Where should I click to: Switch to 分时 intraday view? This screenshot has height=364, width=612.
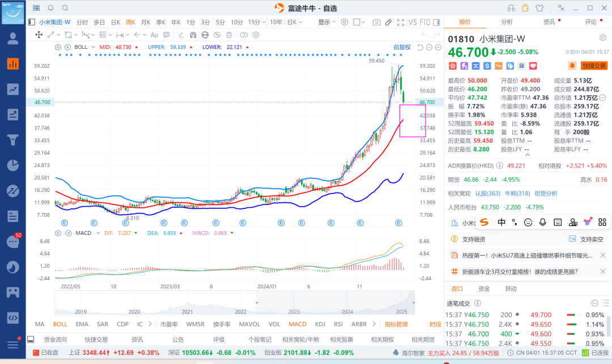click(82, 22)
